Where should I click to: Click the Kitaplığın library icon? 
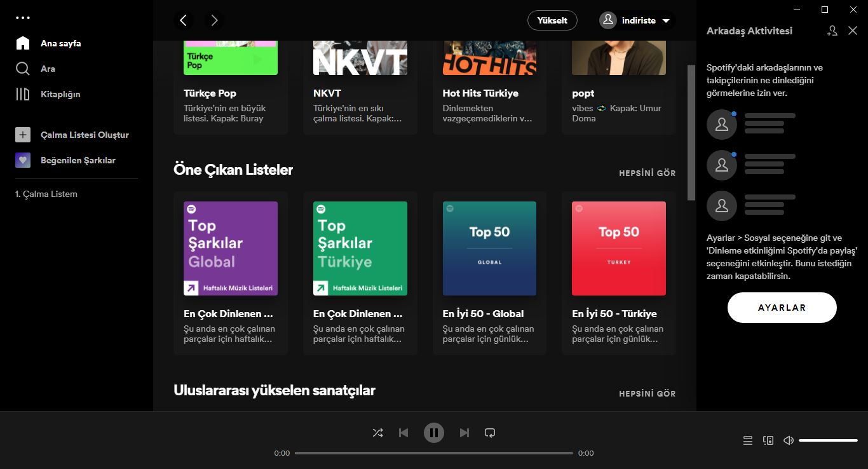coord(23,94)
